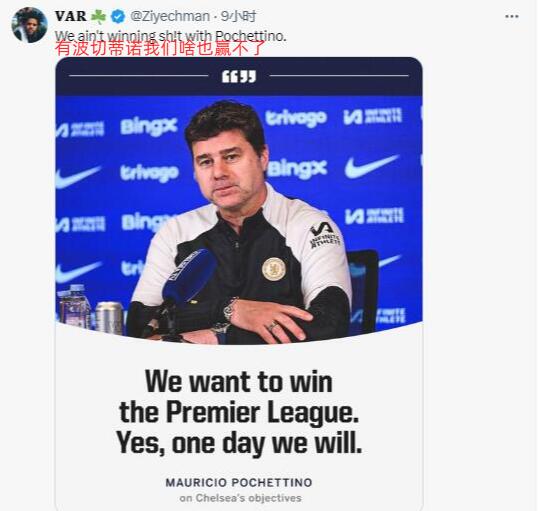The width and height of the screenshot is (539, 511).
Task: Click the blue verified badge icon
Action: tap(118, 16)
